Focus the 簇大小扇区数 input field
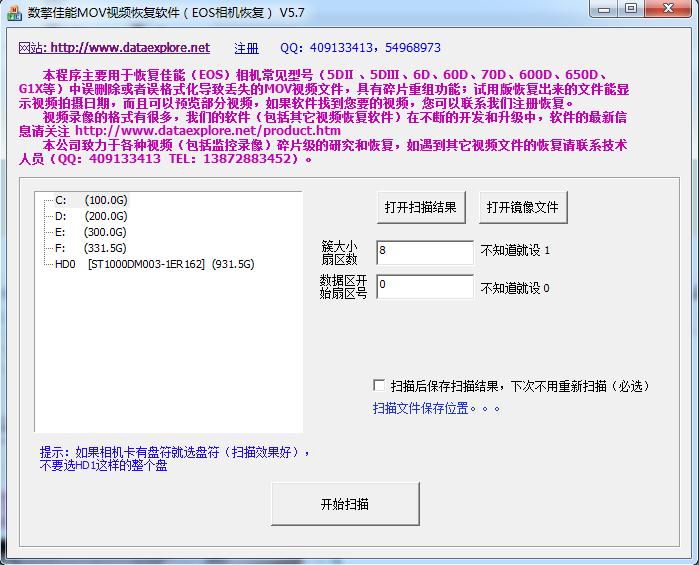Screen dimensions: 699x565 (x=425, y=252)
